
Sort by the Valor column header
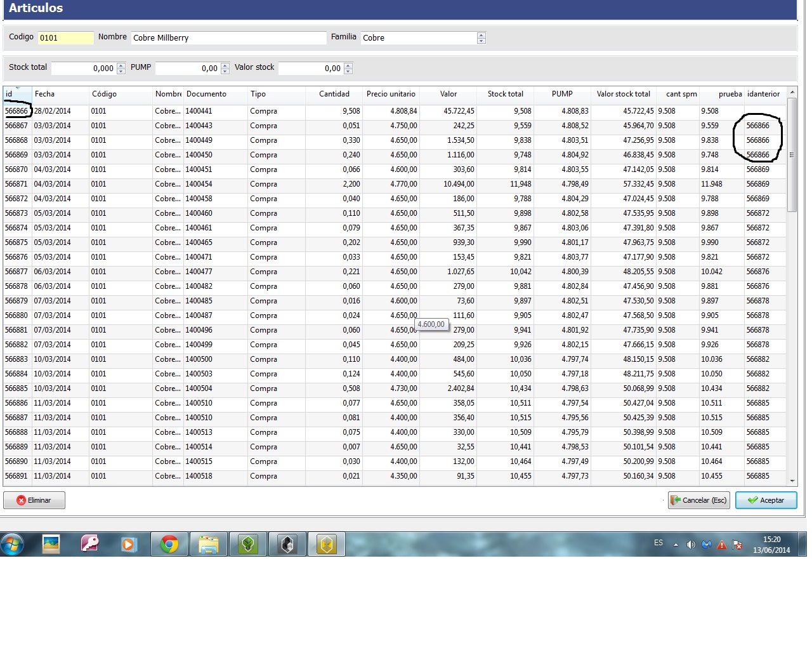coord(449,94)
